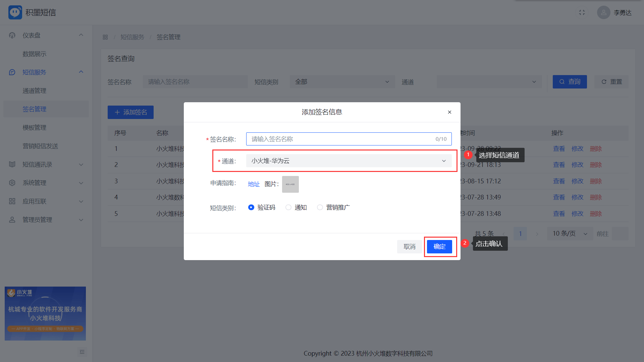644x362 pixels.
Task: Close the 添加签名信息 dialog
Action: pos(449,112)
